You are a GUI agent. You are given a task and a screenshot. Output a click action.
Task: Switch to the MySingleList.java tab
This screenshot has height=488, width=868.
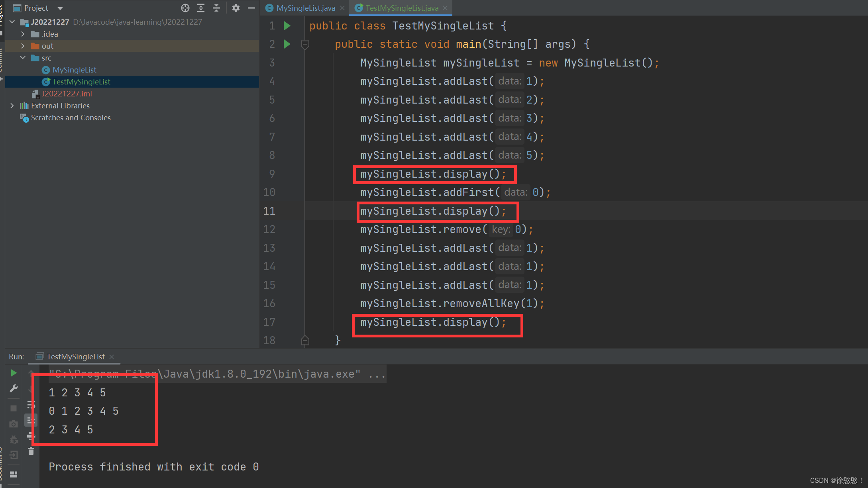(x=305, y=8)
